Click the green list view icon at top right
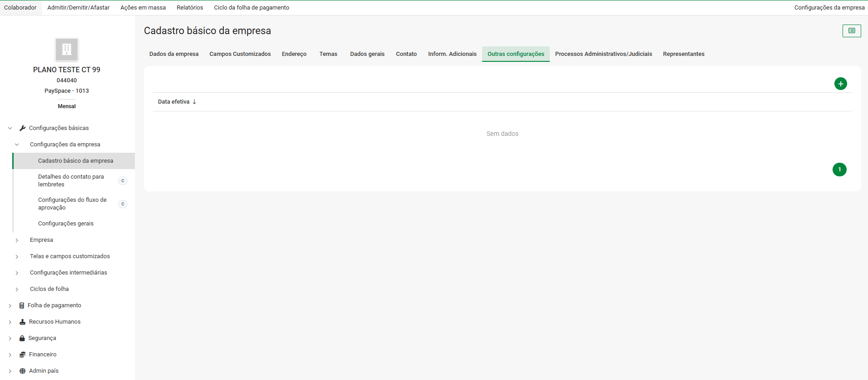Image resolution: width=868 pixels, height=380 pixels. click(852, 31)
